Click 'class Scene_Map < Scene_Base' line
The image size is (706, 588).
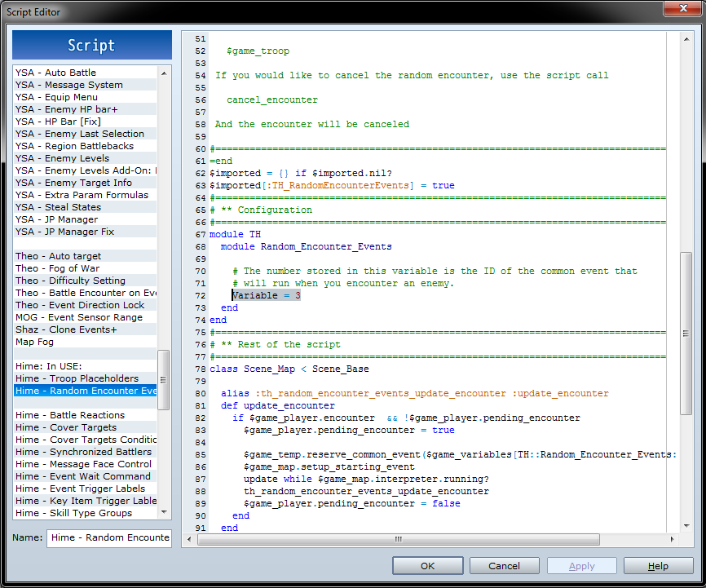point(289,369)
